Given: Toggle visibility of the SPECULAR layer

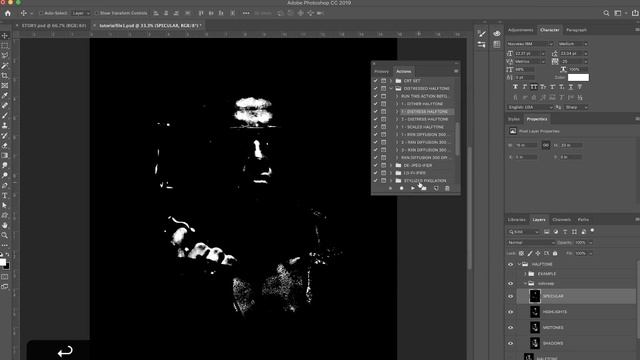Looking at the screenshot, I should point(510,296).
